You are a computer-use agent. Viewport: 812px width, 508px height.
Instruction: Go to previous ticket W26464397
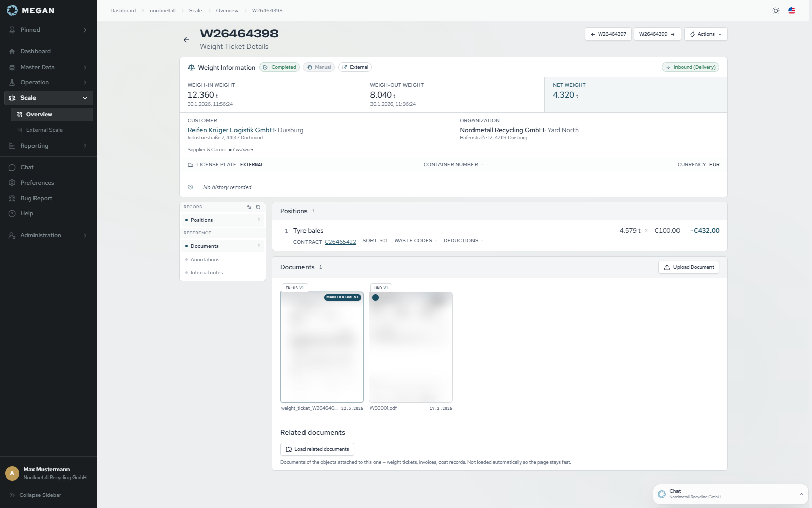(x=608, y=34)
